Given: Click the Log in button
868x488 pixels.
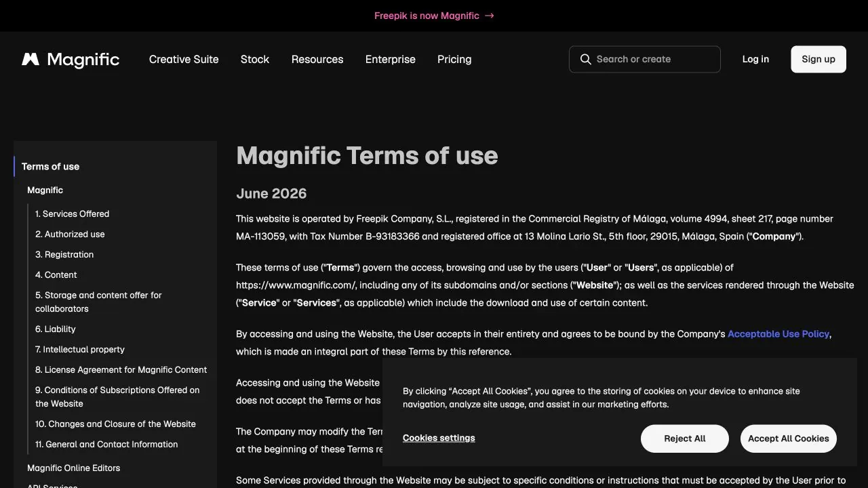Looking at the screenshot, I should coord(755,60).
